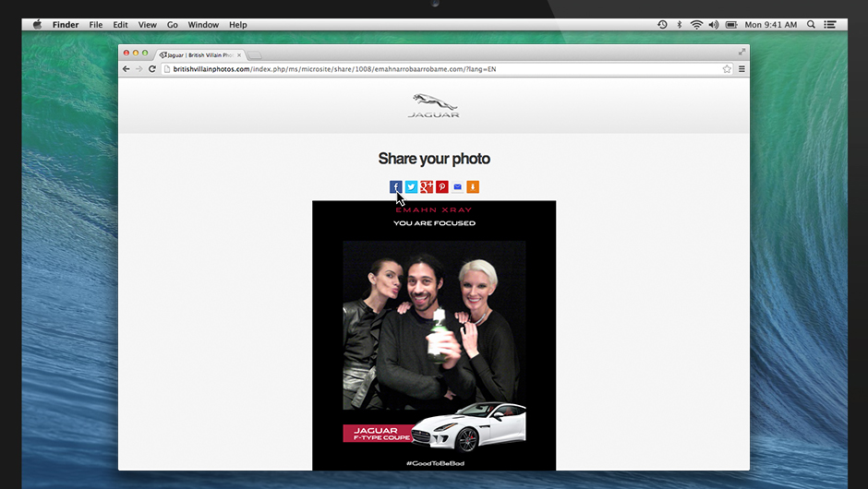Image resolution: width=868 pixels, height=489 pixels.
Task: Pin photo to Pinterest
Action: (441, 187)
